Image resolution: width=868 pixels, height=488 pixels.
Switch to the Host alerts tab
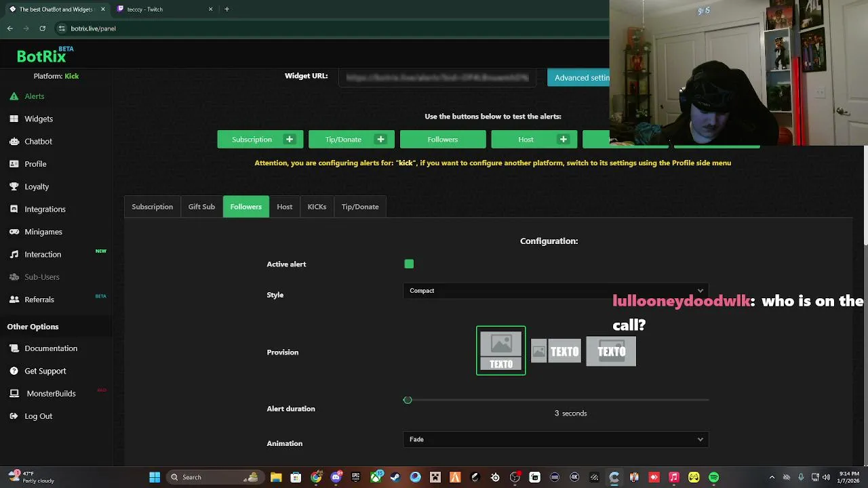(x=285, y=207)
